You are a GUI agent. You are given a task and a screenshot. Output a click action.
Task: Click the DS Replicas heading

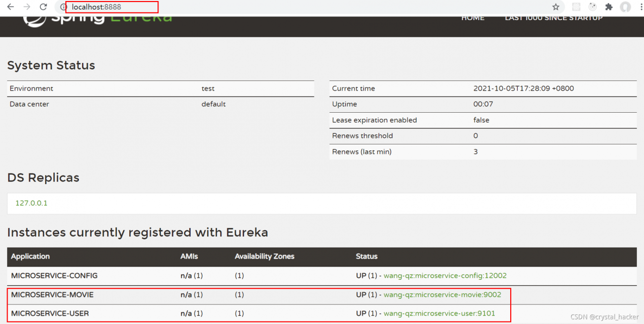pos(43,178)
